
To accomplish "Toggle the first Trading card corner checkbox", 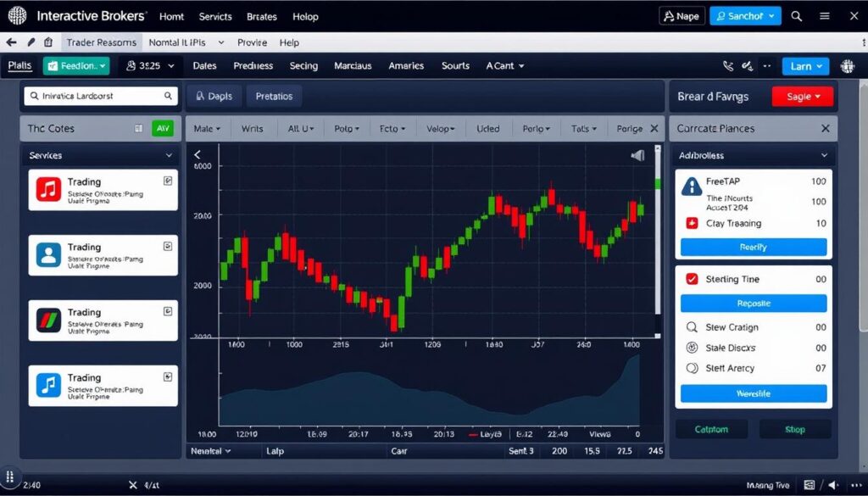I will [x=168, y=181].
